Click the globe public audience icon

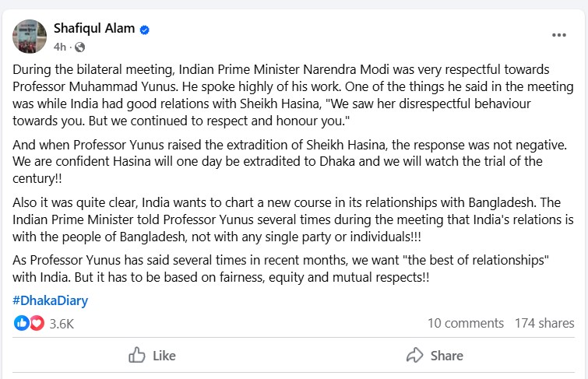(79, 47)
